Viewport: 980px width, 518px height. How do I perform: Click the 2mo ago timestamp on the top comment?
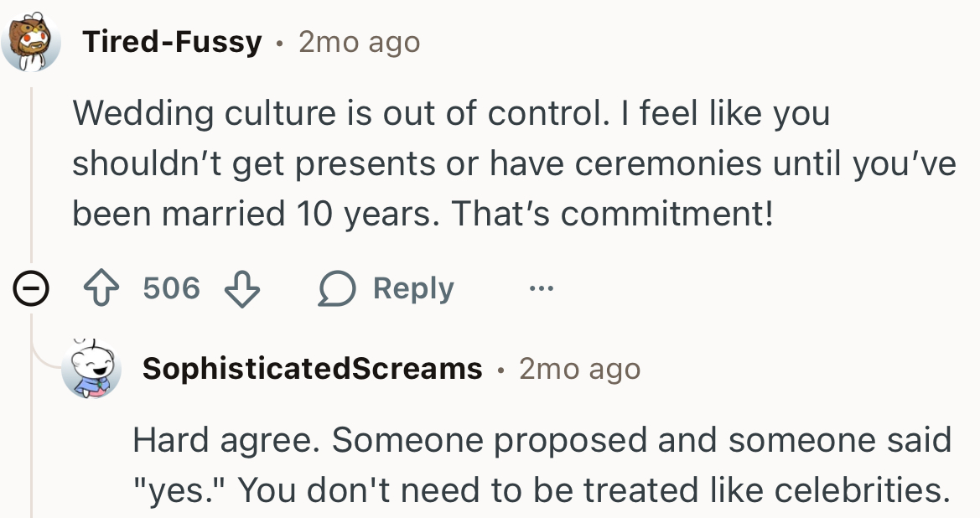tap(358, 40)
